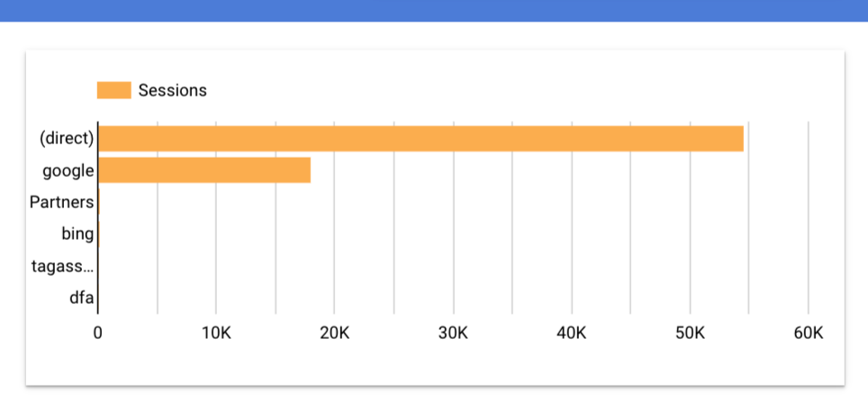Click the 40K axis tick label

pyautogui.click(x=572, y=333)
